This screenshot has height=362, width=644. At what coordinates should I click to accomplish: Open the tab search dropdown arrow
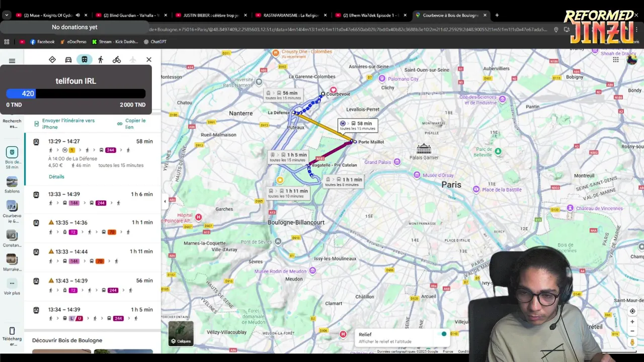click(x=6, y=15)
